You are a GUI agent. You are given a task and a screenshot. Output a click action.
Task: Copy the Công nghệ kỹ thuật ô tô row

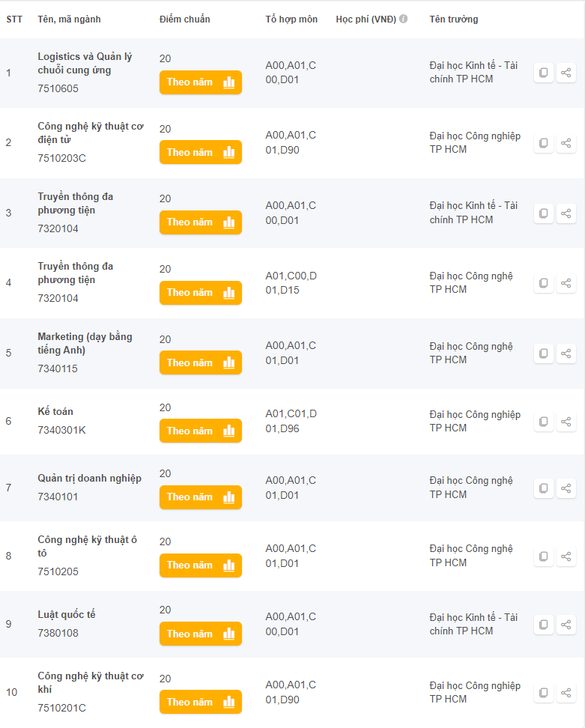click(x=544, y=556)
